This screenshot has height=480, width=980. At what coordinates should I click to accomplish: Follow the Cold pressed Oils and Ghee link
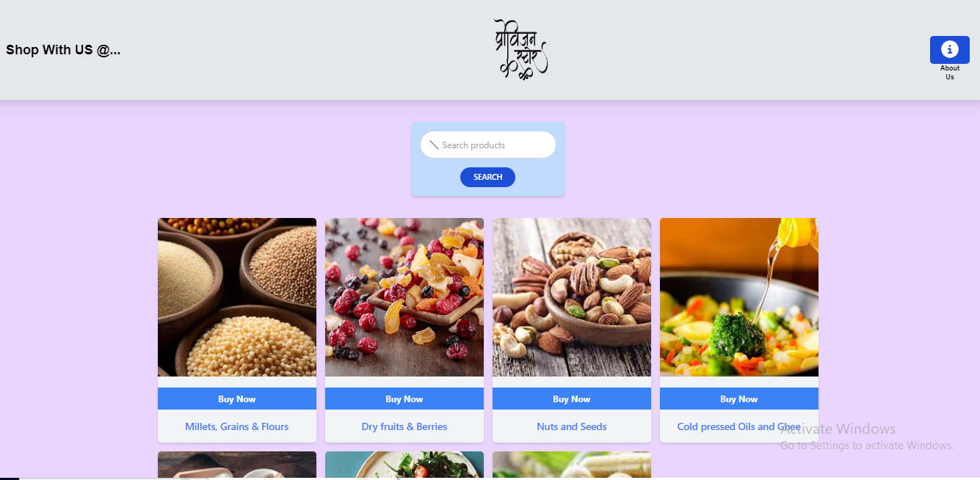tap(739, 426)
